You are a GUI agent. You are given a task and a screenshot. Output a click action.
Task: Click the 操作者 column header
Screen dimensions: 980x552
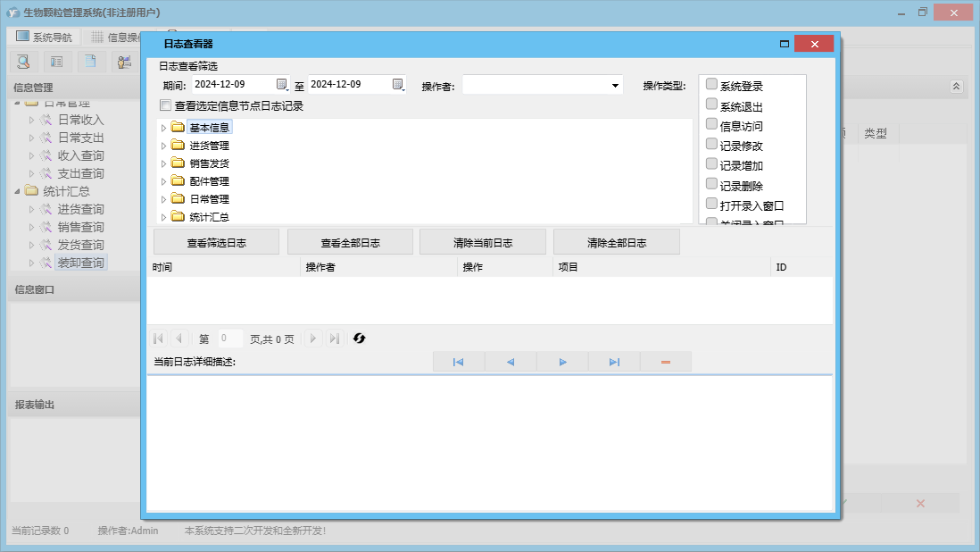(x=378, y=267)
